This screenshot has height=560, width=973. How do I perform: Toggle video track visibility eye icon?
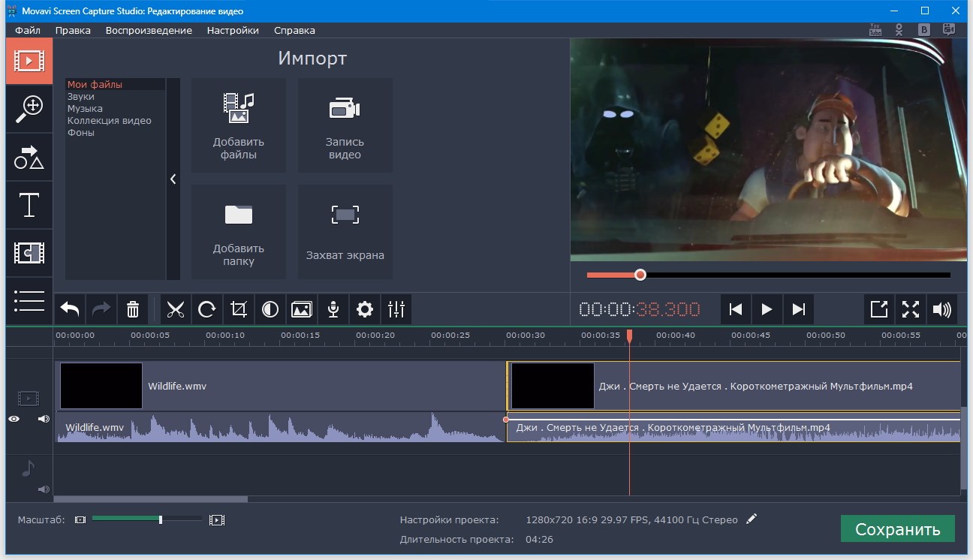[x=14, y=419]
